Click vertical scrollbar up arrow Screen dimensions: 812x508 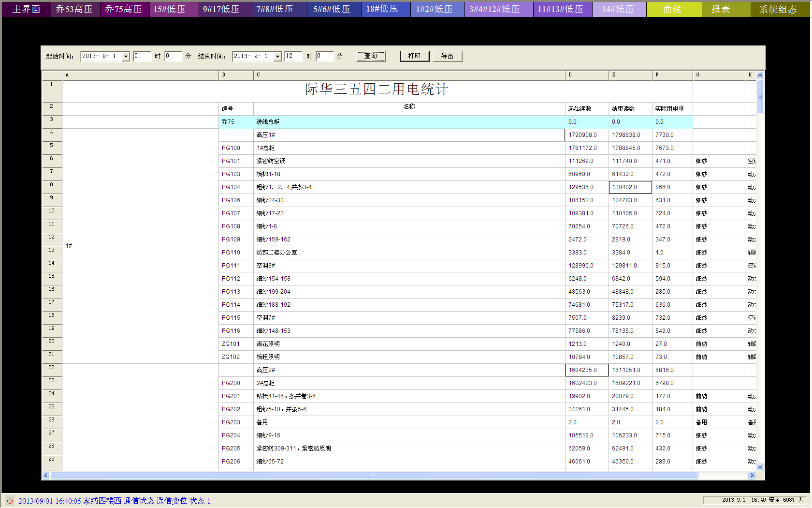click(x=760, y=75)
